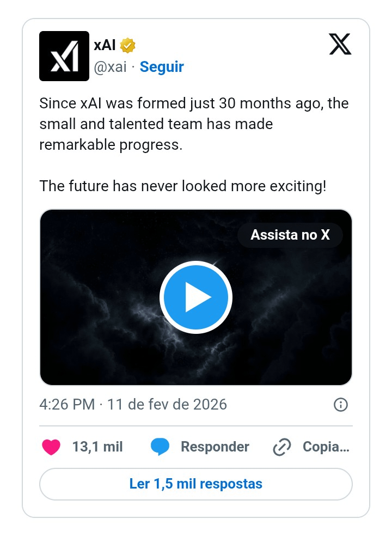Viewport: 392px width, 537px height.
Task: Open the @xai handle link
Action: click(111, 67)
